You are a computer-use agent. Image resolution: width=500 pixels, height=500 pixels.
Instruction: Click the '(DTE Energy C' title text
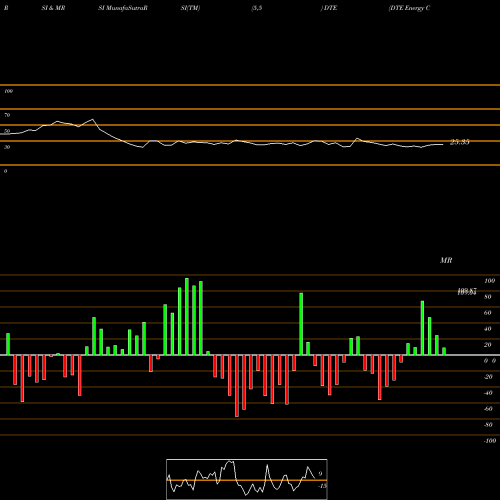point(409,8)
